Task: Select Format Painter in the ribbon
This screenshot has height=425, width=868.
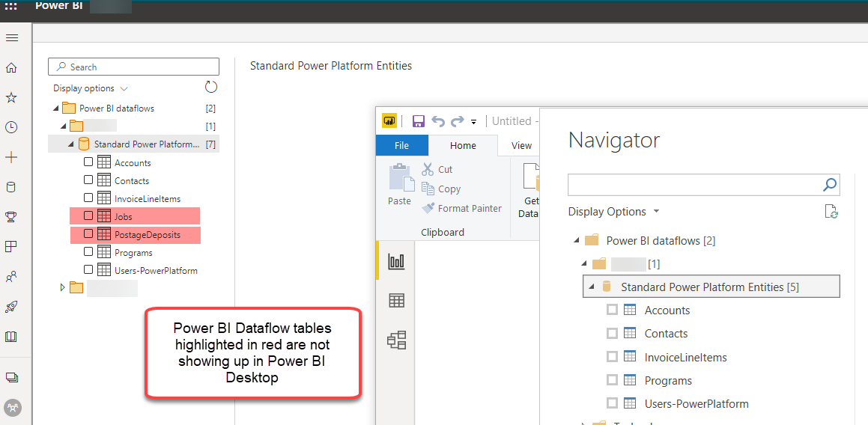Action: (461, 209)
